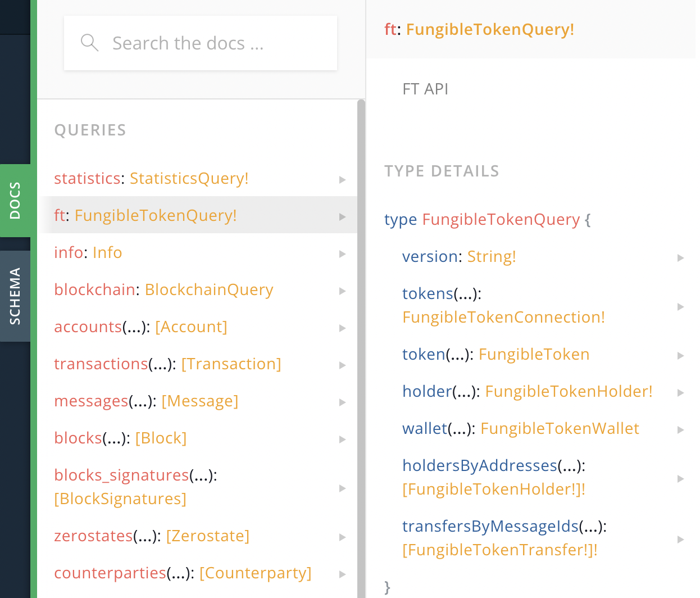Click the search magnifier icon
700x598 pixels.
pos(89,43)
